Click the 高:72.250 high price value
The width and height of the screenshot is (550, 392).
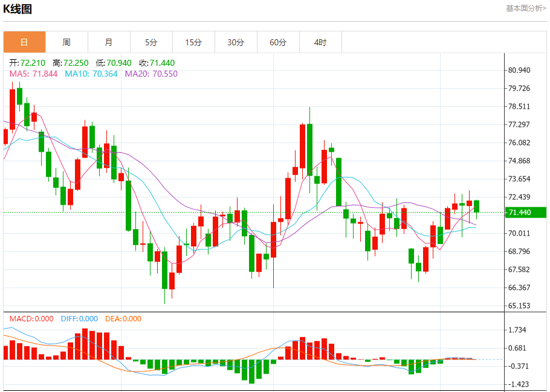(x=70, y=63)
